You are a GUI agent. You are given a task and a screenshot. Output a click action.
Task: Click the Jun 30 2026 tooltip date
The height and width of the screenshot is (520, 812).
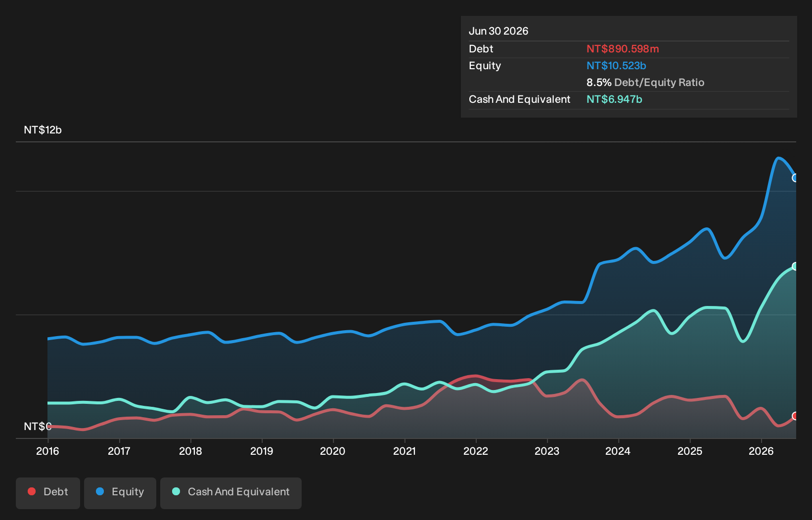[x=498, y=31]
